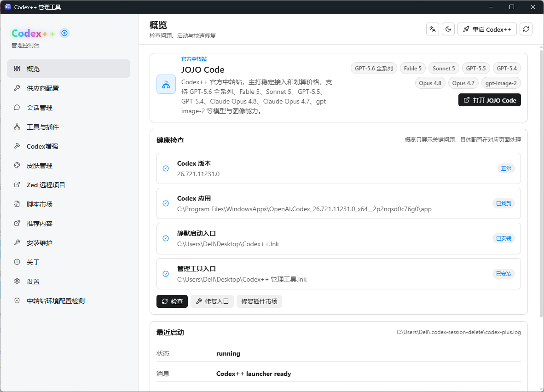Click the codex-plus.log path text
The width and height of the screenshot is (544, 392).
click(x=459, y=332)
